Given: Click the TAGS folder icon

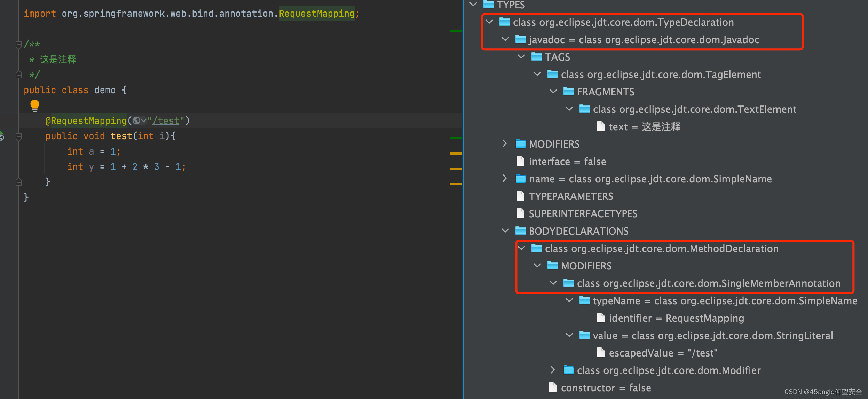Looking at the screenshot, I should 536,57.
